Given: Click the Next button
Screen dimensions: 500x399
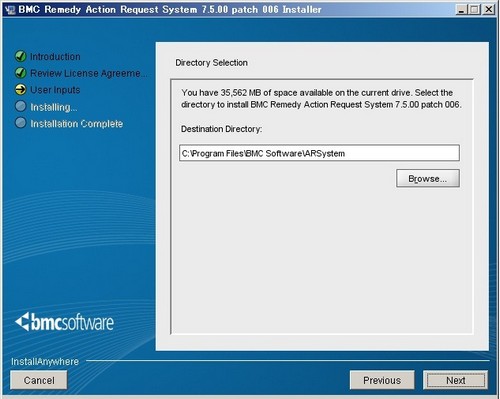Looking at the screenshot, I should tap(455, 380).
